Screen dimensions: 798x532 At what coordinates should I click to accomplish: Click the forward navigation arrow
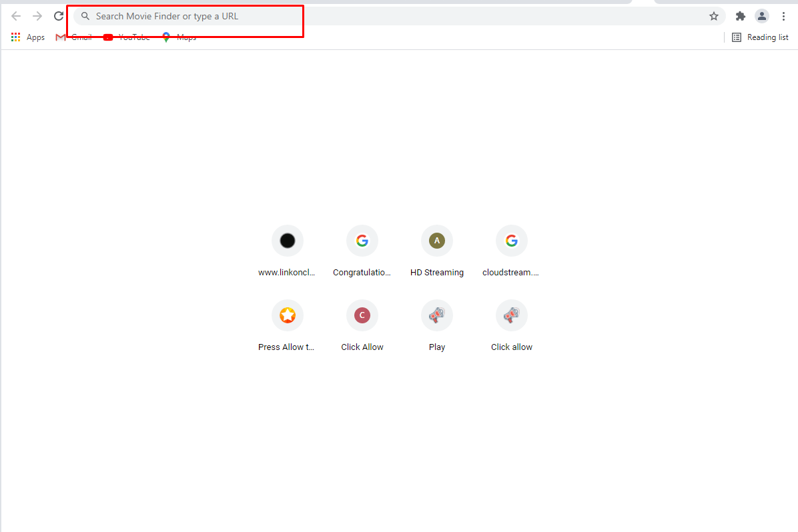coord(37,15)
